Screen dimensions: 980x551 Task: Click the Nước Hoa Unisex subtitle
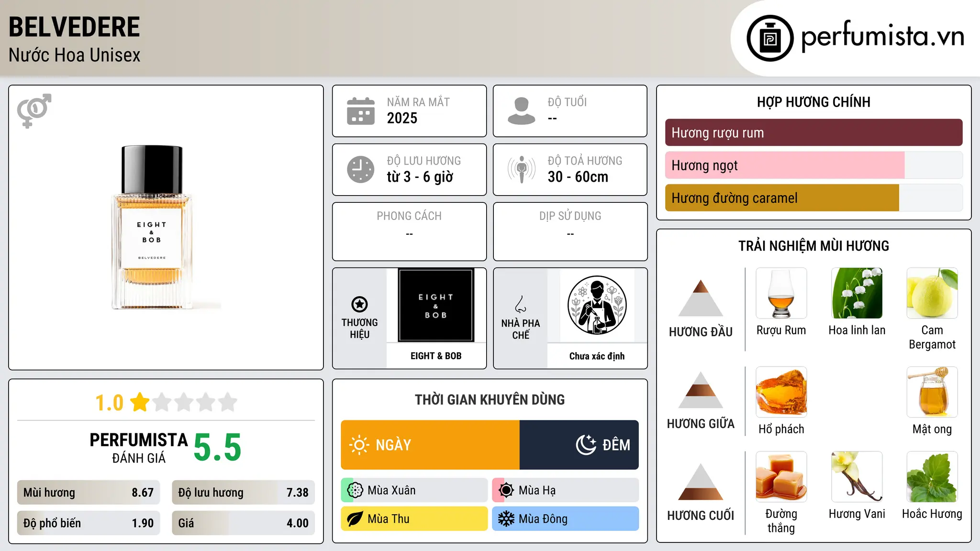click(x=74, y=55)
